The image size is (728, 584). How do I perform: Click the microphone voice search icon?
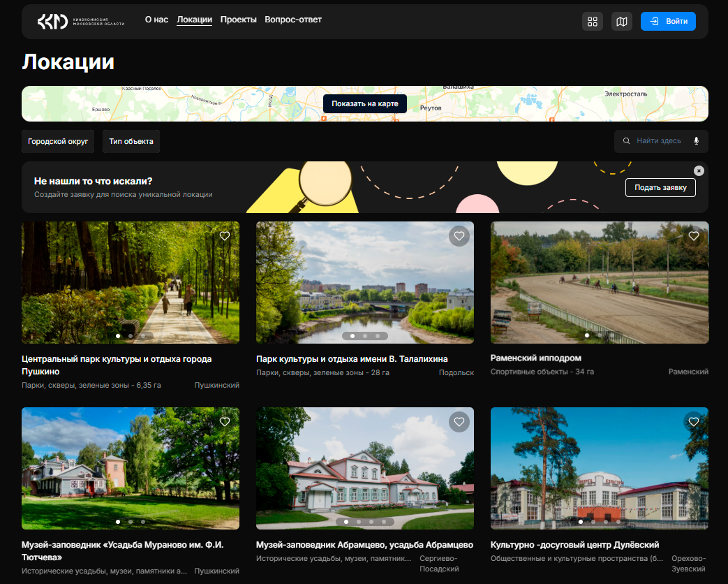pyautogui.click(x=696, y=141)
